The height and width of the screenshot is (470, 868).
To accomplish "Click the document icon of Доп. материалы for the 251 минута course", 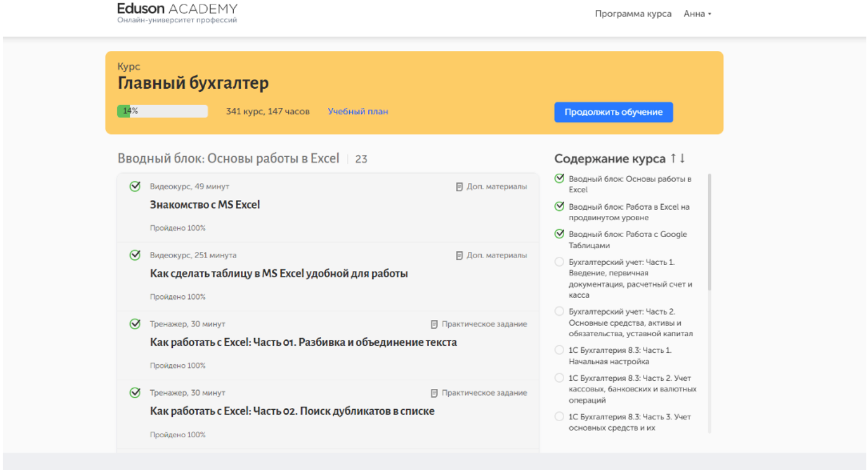I will (x=459, y=256).
